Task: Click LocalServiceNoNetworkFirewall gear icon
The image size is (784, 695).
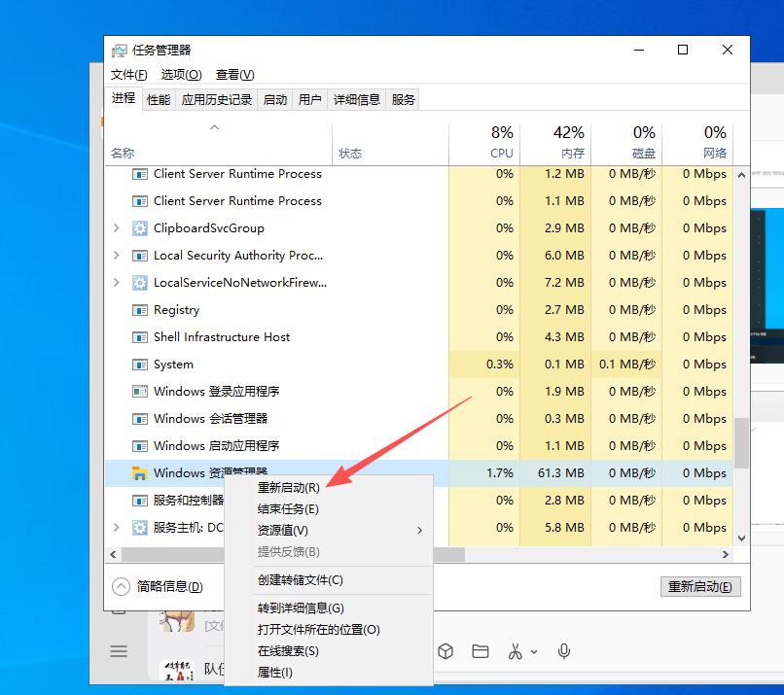Action: (139, 283)
